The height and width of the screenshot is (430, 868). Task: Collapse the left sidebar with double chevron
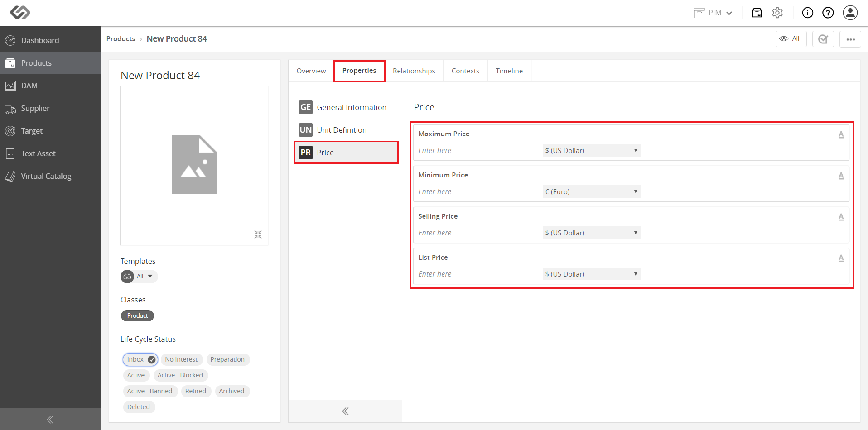[x=50, y=420]
